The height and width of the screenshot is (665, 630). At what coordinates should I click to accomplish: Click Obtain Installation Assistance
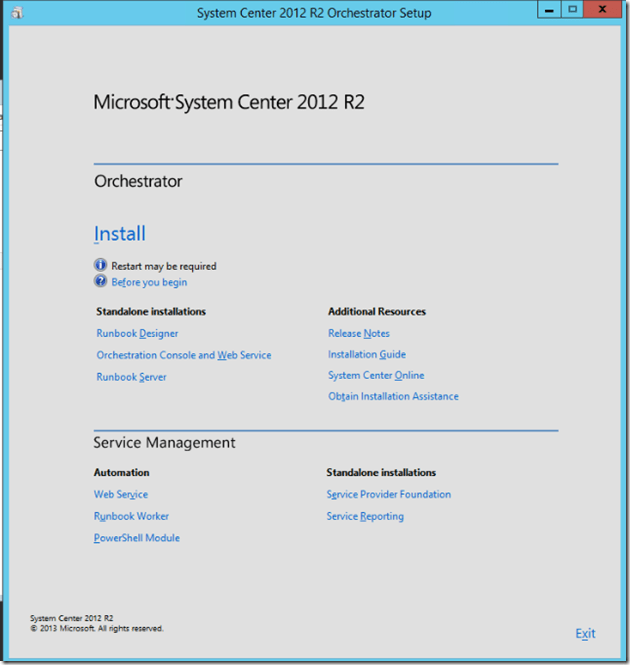[x=393, y=397]
